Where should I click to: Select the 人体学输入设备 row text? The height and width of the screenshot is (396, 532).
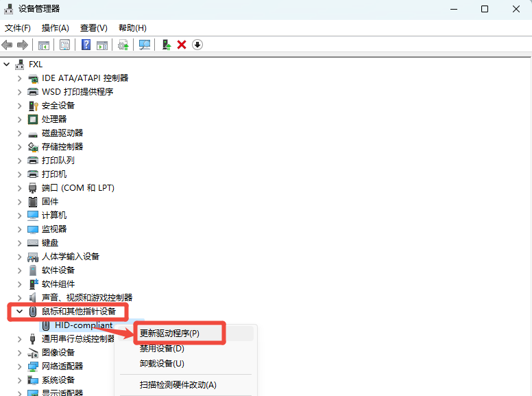click(x=71, y=257)
